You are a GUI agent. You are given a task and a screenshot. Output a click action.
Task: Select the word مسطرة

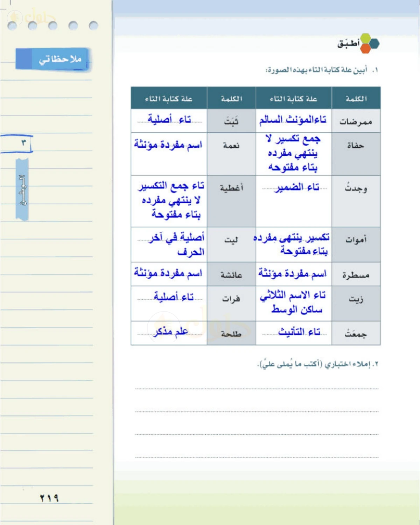pos(356,275)
